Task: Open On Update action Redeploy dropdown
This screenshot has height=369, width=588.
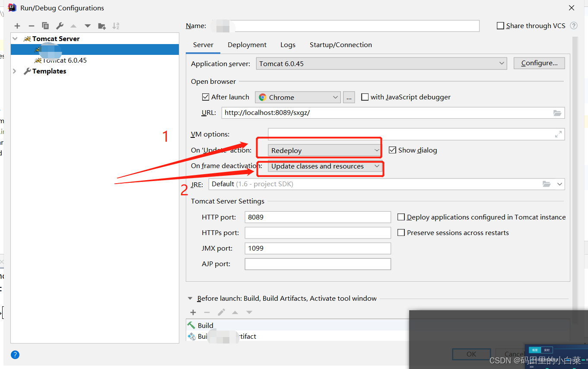Action: point(325,150)
